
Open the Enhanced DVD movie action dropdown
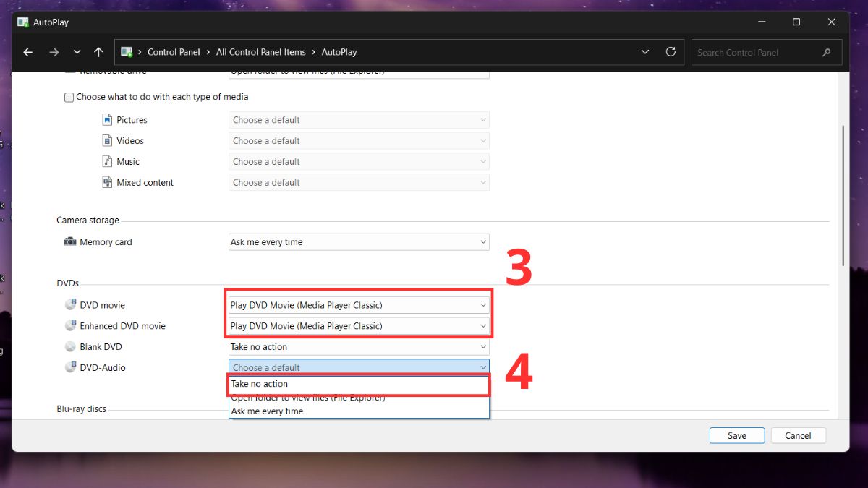tap(359, 326)
